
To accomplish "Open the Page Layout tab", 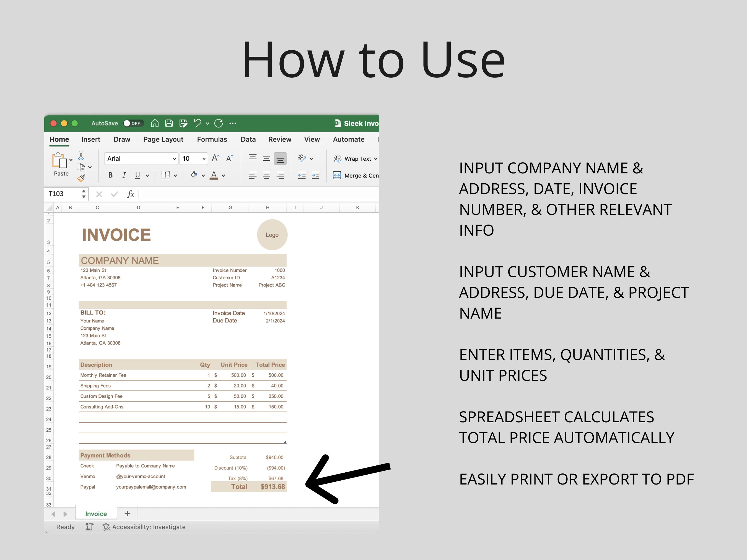I will click(x=163, y=139).
